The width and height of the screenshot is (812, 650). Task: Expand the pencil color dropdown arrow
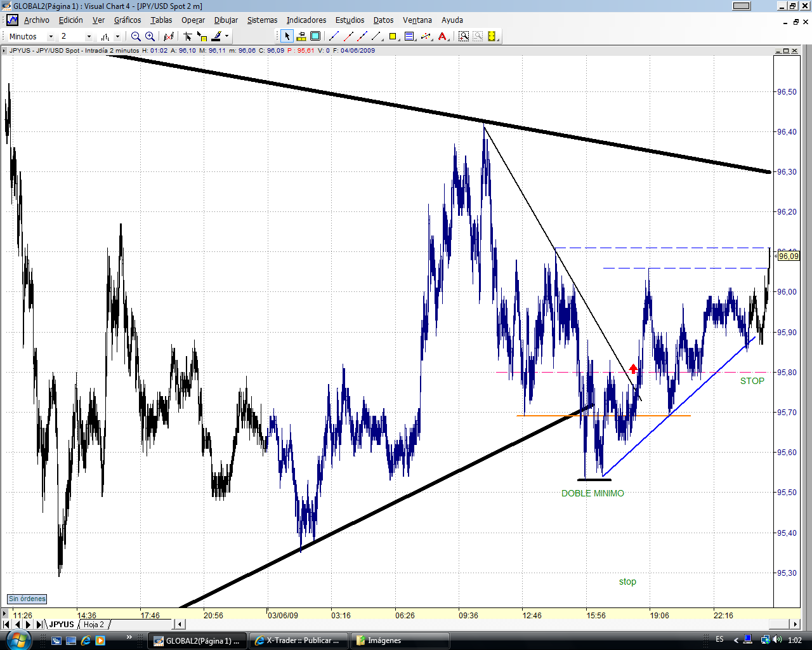pyautogui.click(x=226, y=37)
